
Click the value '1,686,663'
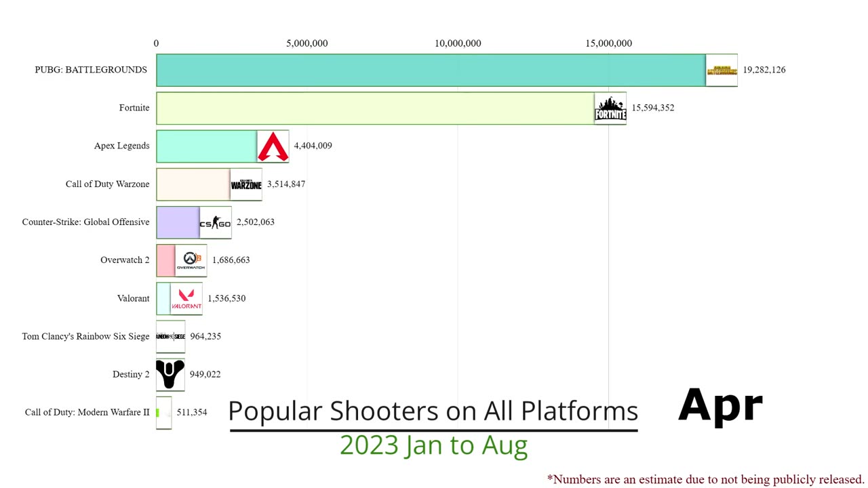[x=231, y=260]
